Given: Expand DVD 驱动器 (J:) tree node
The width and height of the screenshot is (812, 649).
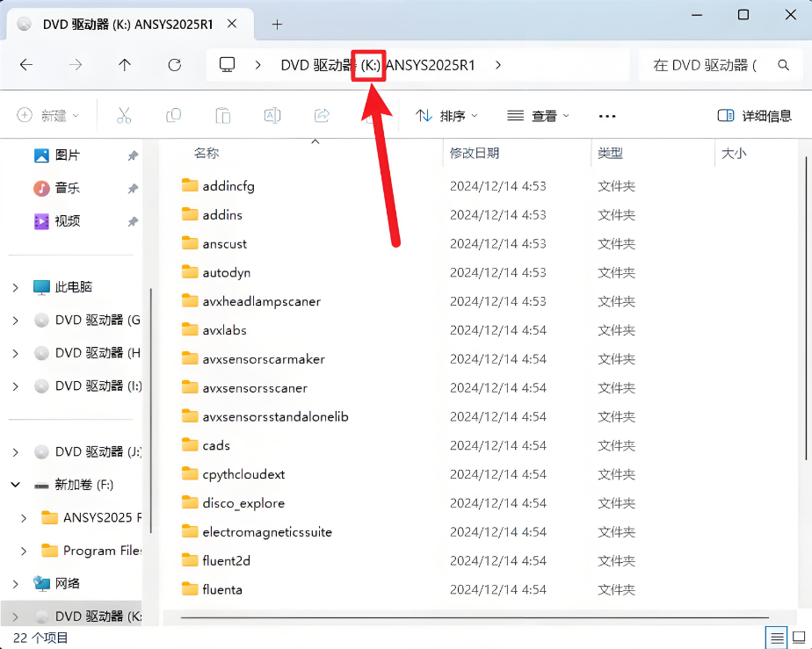Looking at the screenshot, I should tap(16, 452).
